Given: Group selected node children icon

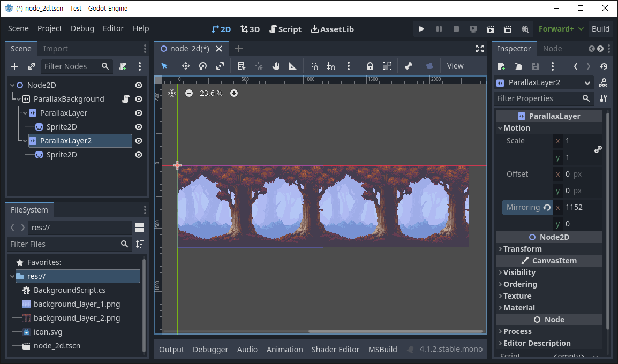Looking at the screenshot, I should coord(387,66).
